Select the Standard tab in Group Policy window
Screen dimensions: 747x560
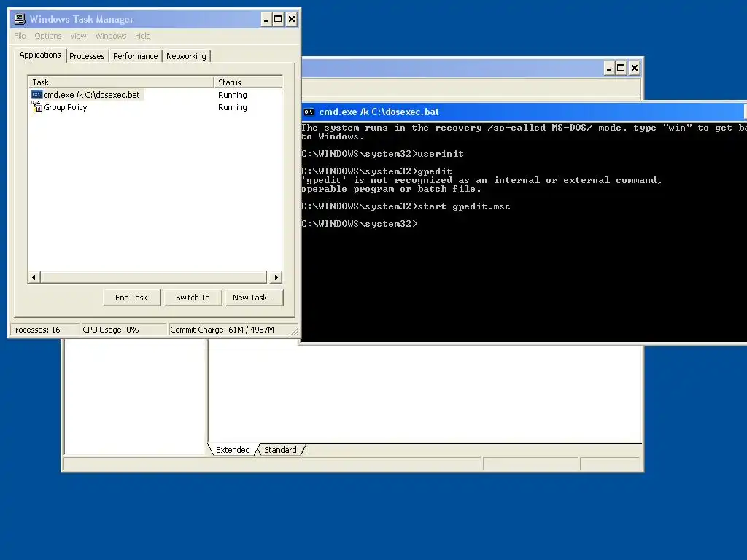[280, 450]
